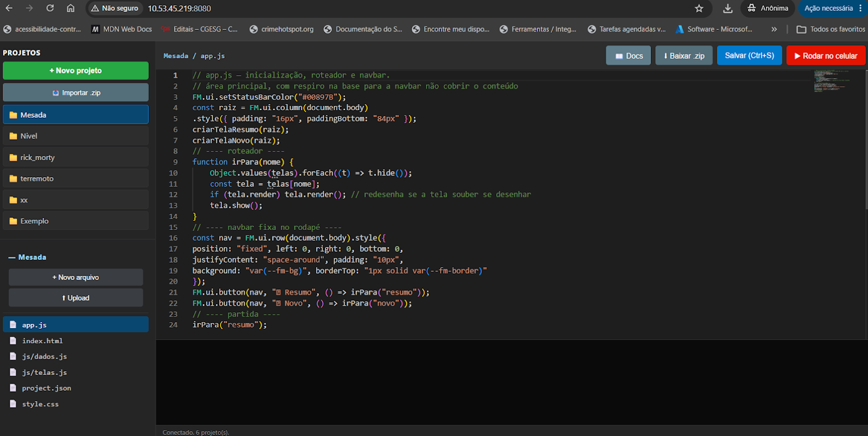
Task: Open the 'Todos os favoritos' folder
Action: [831, 29]
